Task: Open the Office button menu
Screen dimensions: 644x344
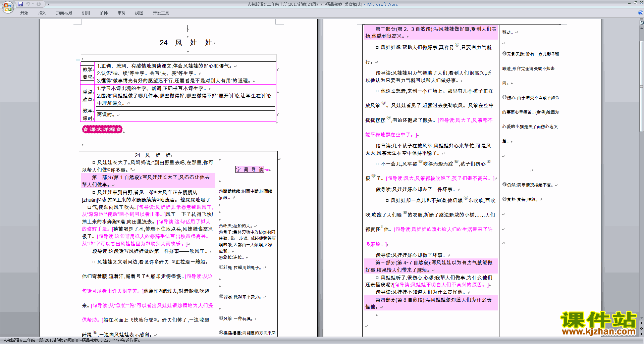Action: pos(7,7)
